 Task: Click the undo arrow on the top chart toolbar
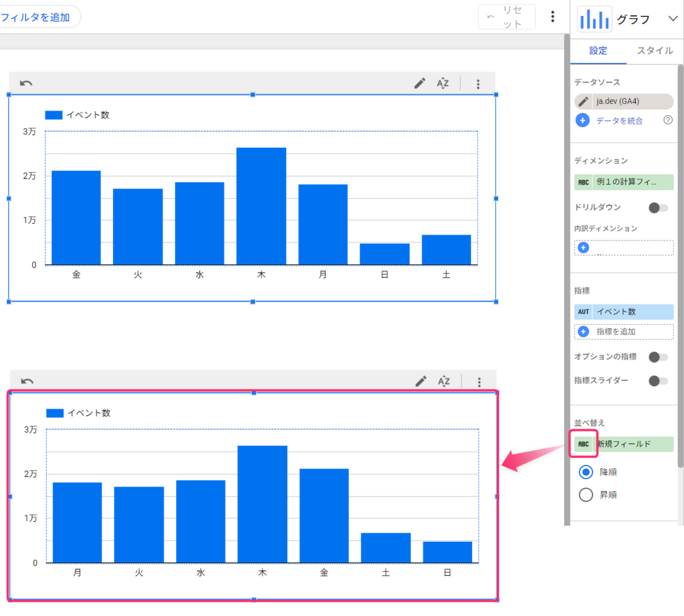pos(26,83)
